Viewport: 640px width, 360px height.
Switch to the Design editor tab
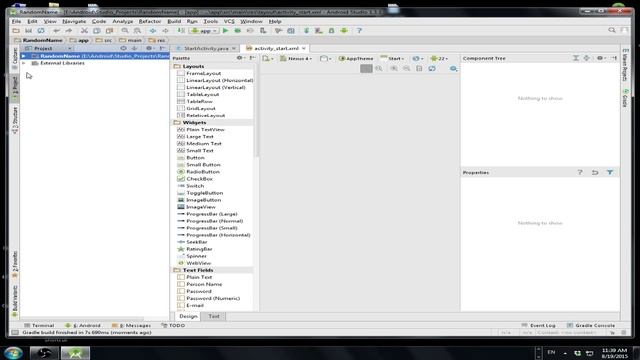pos(188,316)
